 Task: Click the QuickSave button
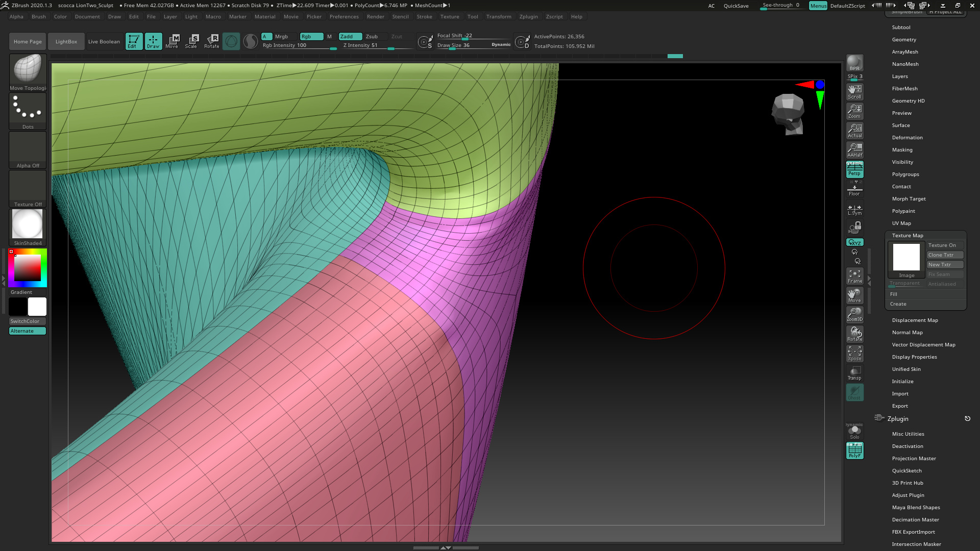click(736, 6)
